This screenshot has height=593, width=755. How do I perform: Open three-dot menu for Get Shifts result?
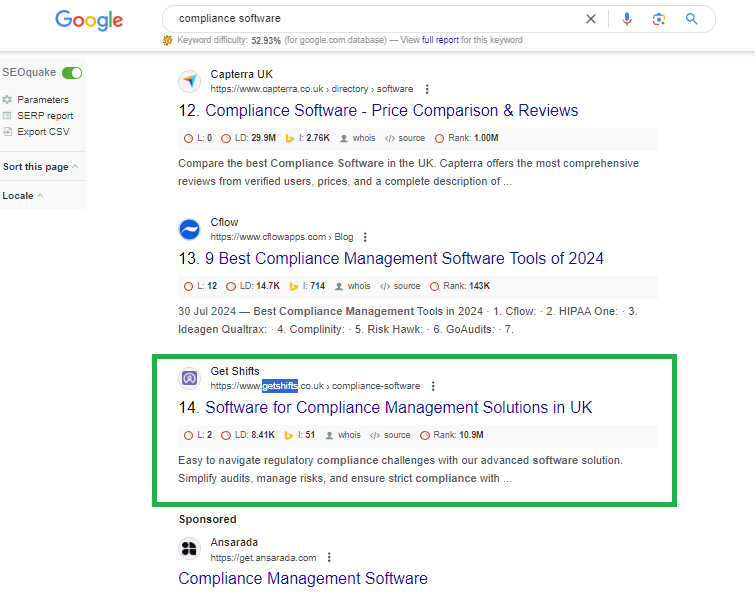pyautogui.click(x=433, y=386)
